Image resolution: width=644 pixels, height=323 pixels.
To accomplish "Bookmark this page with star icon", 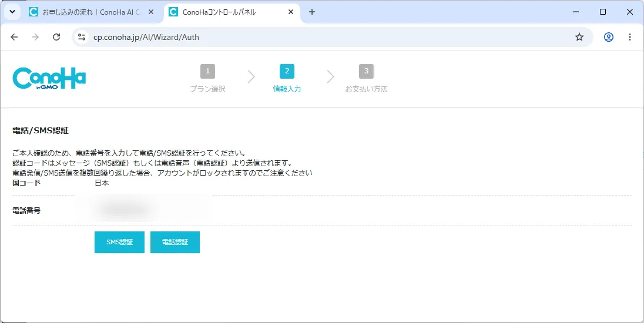I will pos(579,37).
